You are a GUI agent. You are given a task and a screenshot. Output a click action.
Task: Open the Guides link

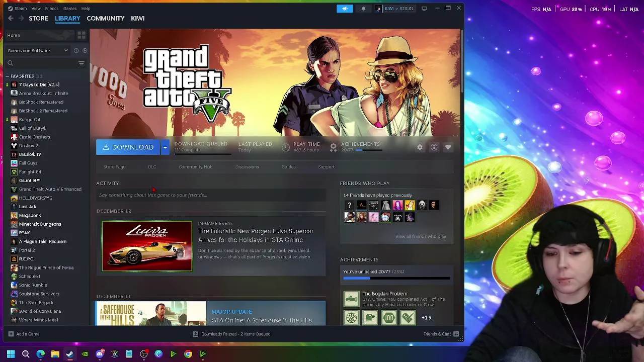coord(289,167)
